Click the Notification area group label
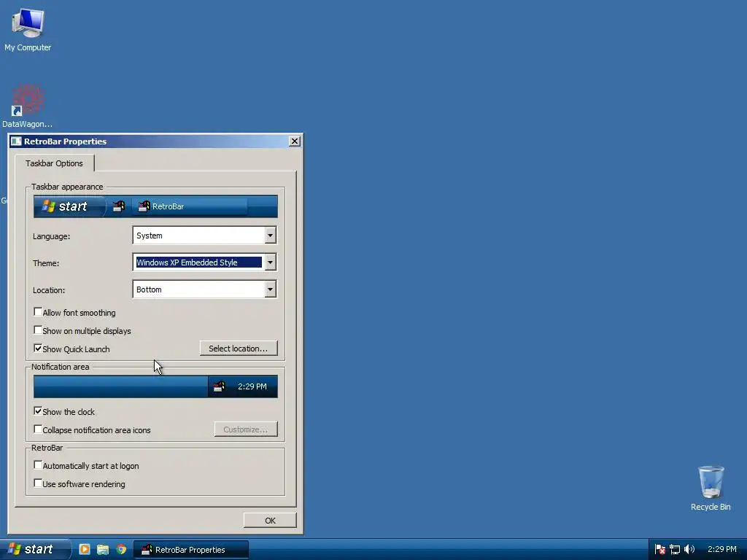 click(x=60, y=367)
